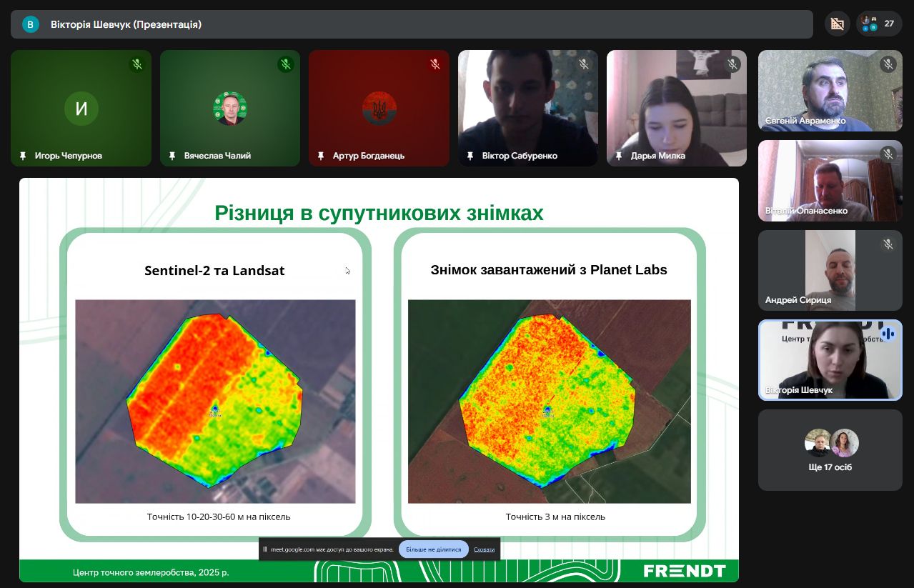Click the participants count icon showing 27
This screenshot has width=914, height=588.
point(879,24)
